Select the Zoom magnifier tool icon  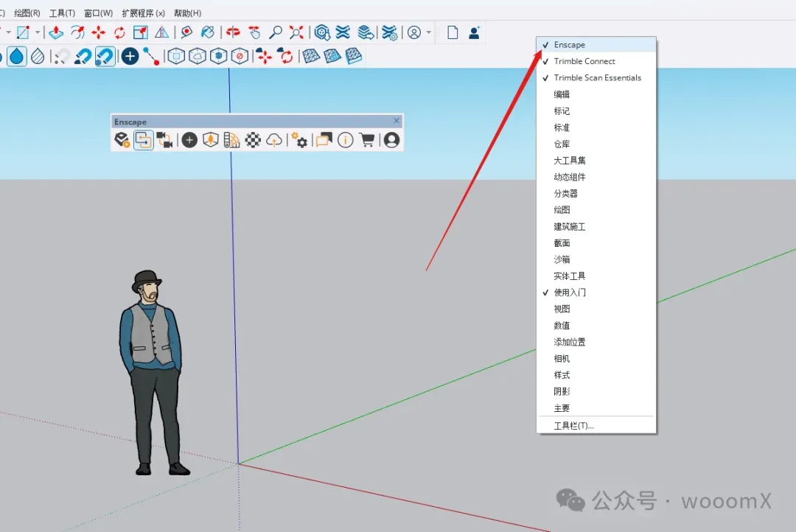pyautogui.click(x=275, y=32)
